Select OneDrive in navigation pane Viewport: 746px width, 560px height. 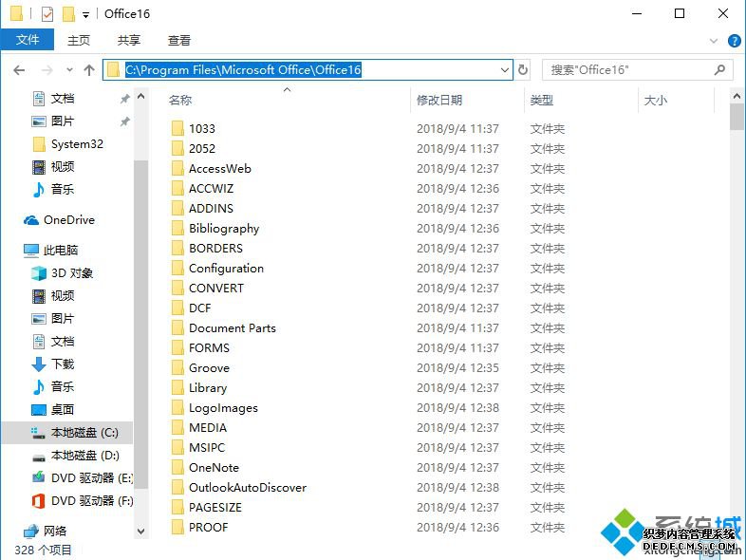68,220
